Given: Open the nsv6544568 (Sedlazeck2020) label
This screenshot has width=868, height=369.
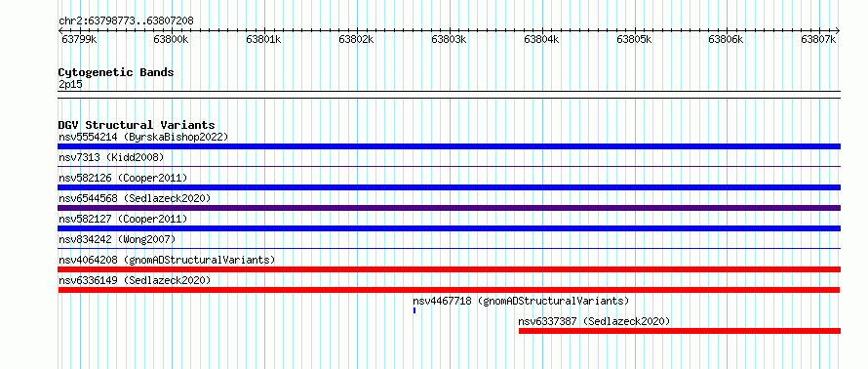Looking at the screenshot, I should 135,198.
